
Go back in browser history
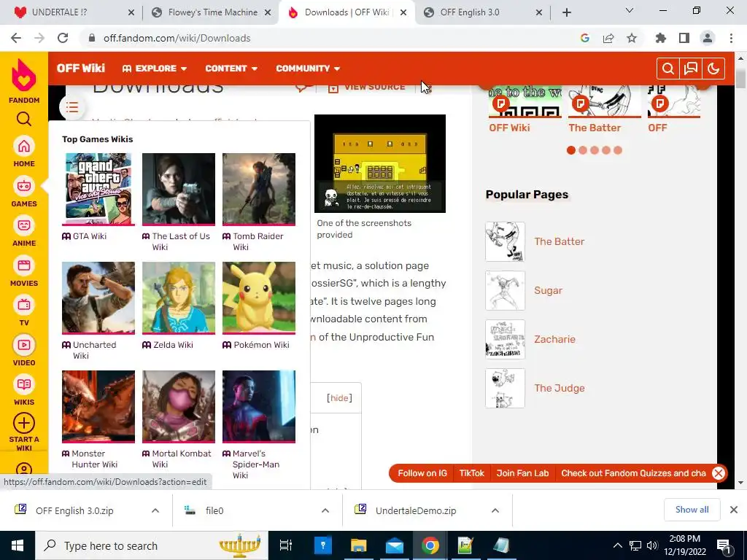pos(16,38)
